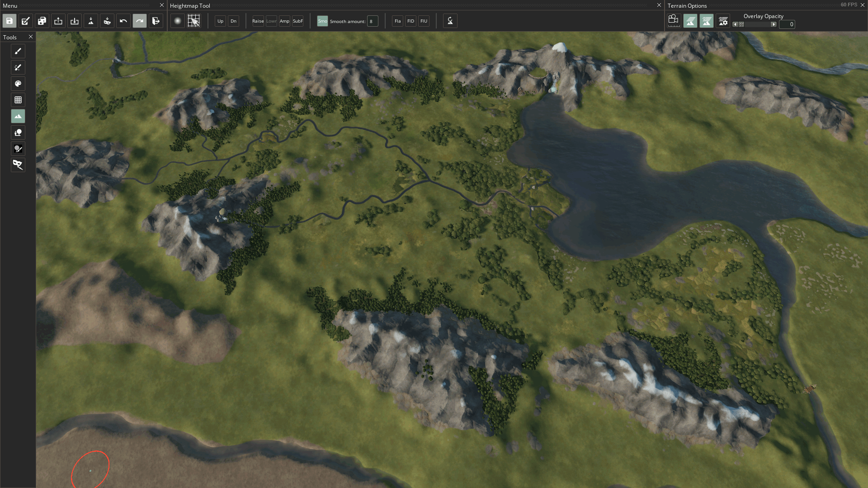Screen dimensions: 868x488
Task: Click the Overlay Opacity slider handle
Action: click(x=741, y=24)
